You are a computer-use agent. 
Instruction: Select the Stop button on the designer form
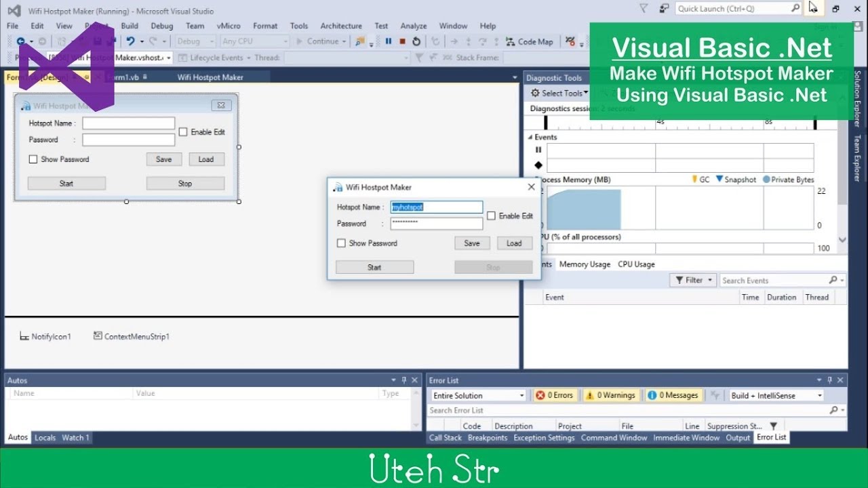tap(185, 184)
